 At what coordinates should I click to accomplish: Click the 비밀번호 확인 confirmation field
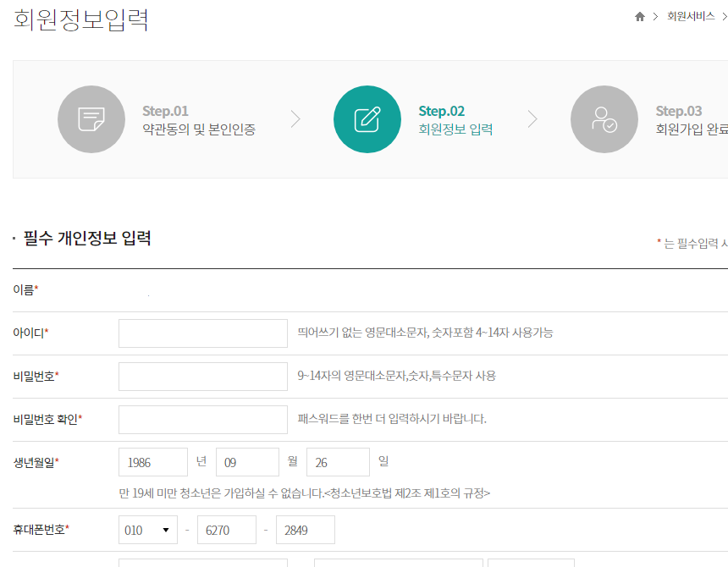[202, 419]
